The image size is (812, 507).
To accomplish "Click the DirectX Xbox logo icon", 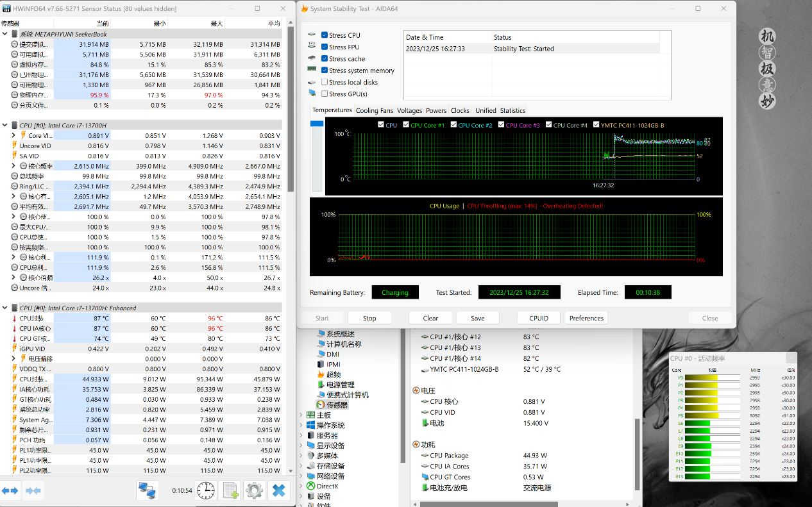I will (310, 486).
